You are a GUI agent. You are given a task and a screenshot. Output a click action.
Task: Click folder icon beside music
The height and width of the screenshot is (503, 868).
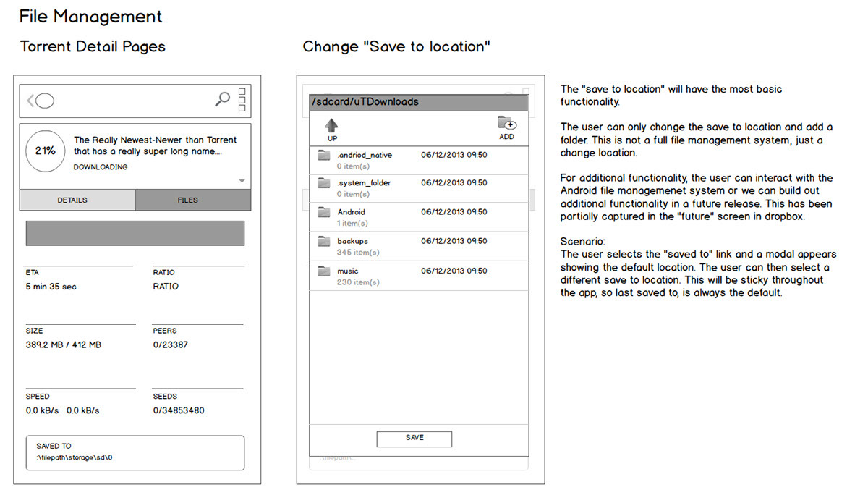[x=323, y=271]
